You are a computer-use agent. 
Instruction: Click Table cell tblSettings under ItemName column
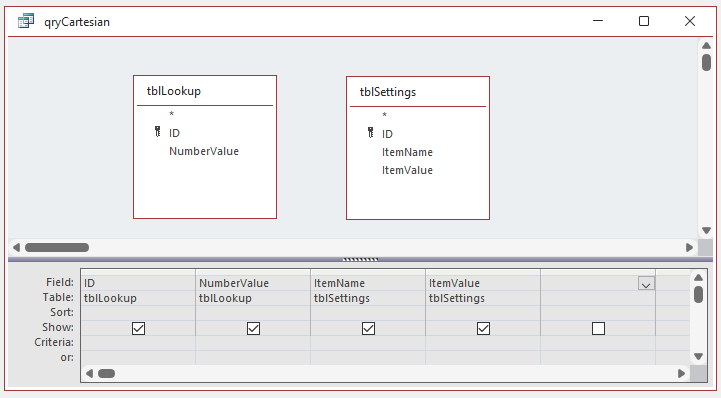(x=368, y=298)
